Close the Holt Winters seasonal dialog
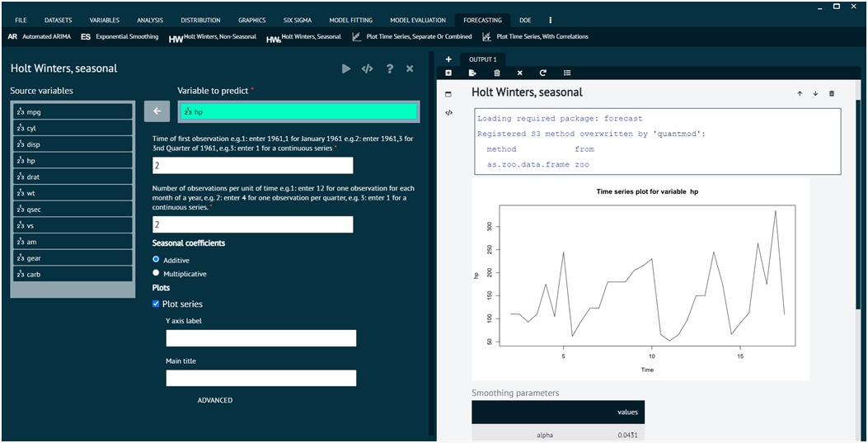The width and height of the screenshot is (868, 443). [x=410, y=68]
